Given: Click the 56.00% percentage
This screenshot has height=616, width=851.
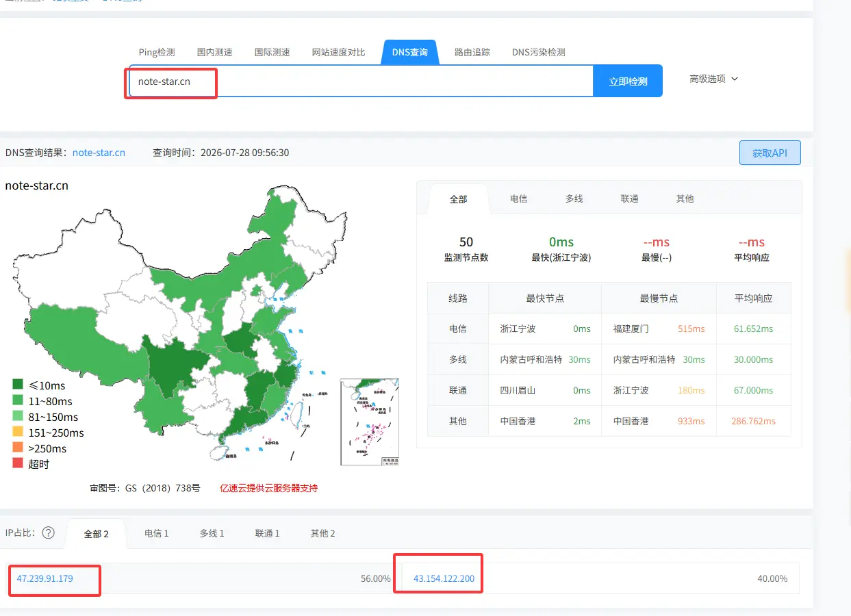Looking at the screenshot, I should (x=376, y=578).
